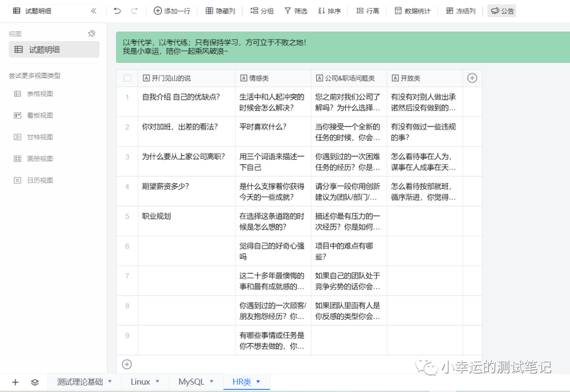
Task: Open dropdown arrow on MySQL tab
Action: (212, 381)
